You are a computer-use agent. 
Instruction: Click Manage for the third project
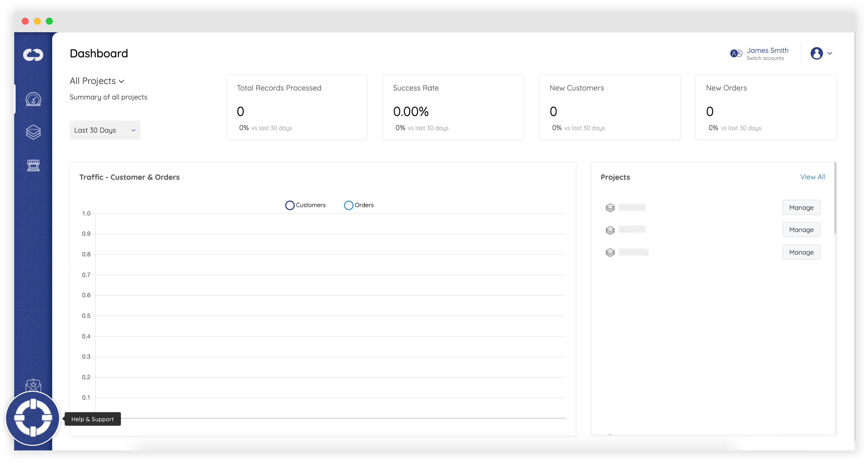tap(801, 252)
